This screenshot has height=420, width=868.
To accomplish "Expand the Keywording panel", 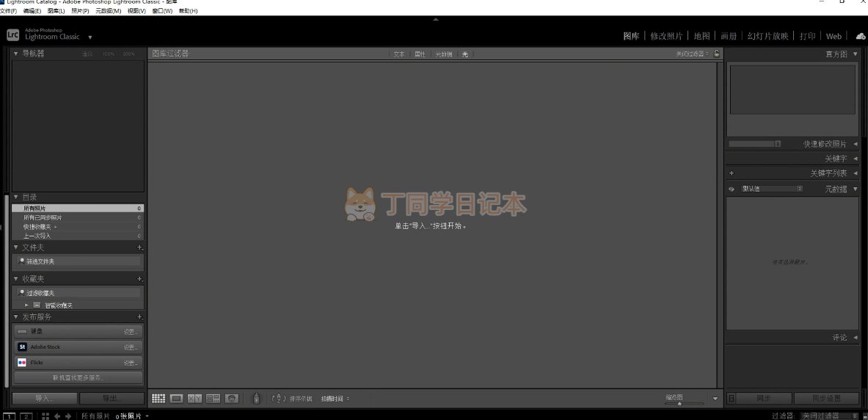I will (x=856, y=159).
